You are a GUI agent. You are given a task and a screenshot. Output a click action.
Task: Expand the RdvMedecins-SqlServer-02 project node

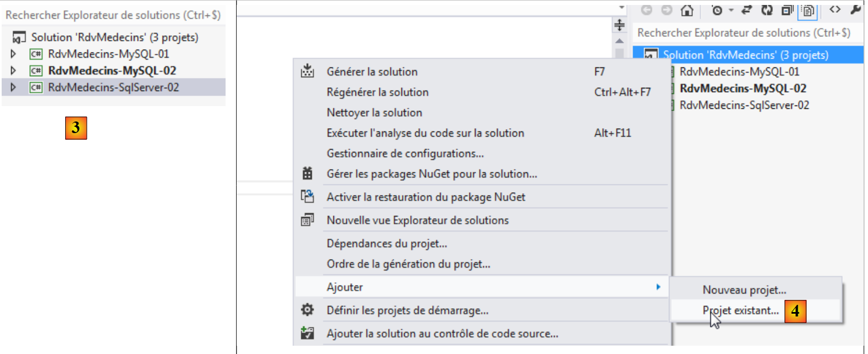(x=13, y=87)
